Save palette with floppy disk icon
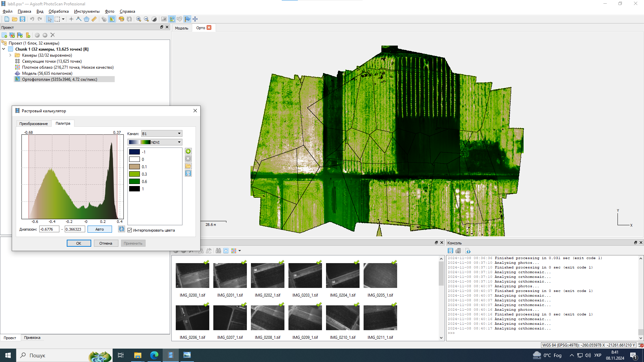This screenshot has height=362, width=644. (x=188, y=174)
